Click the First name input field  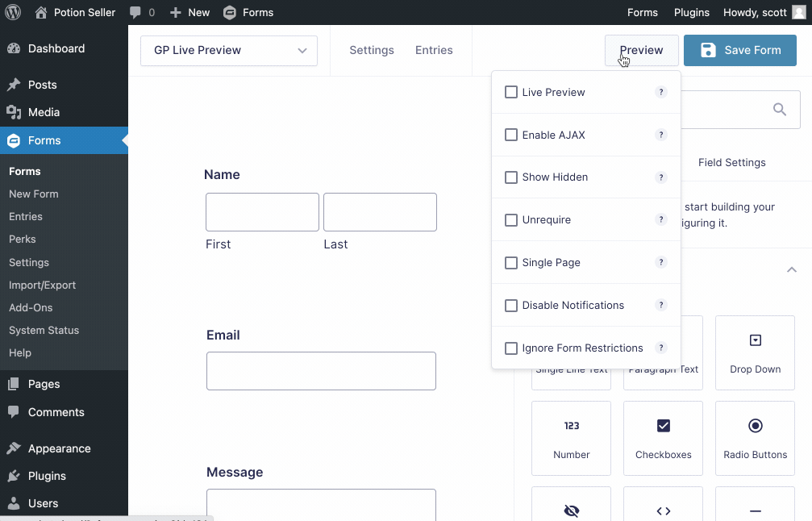click(262, 212)
